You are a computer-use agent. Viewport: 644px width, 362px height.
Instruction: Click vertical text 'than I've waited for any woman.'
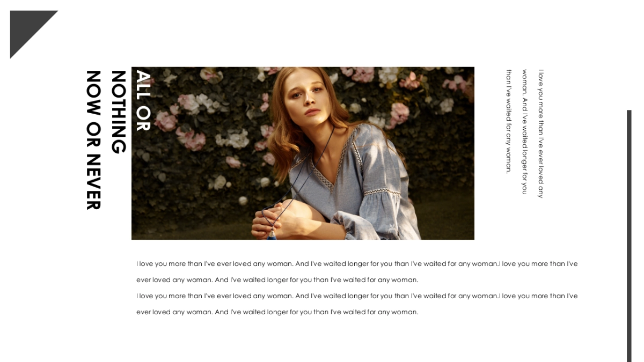(x=509, y=121)
